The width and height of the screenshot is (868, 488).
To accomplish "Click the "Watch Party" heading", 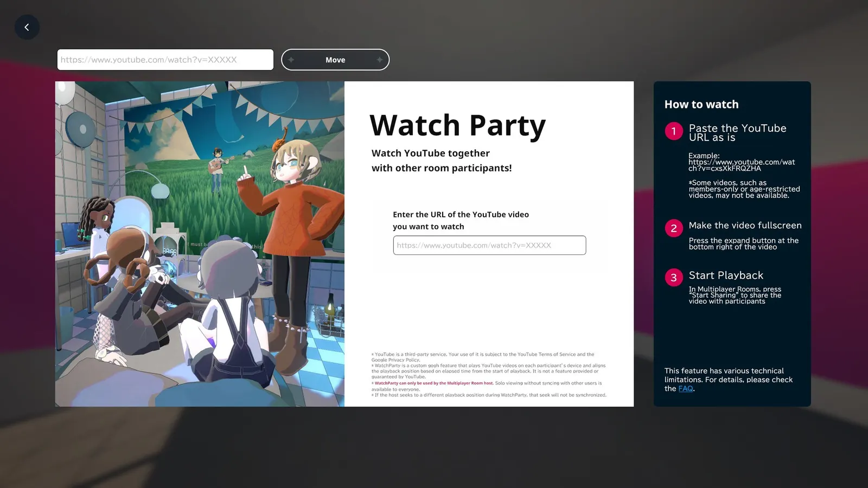I will point(457,125).
